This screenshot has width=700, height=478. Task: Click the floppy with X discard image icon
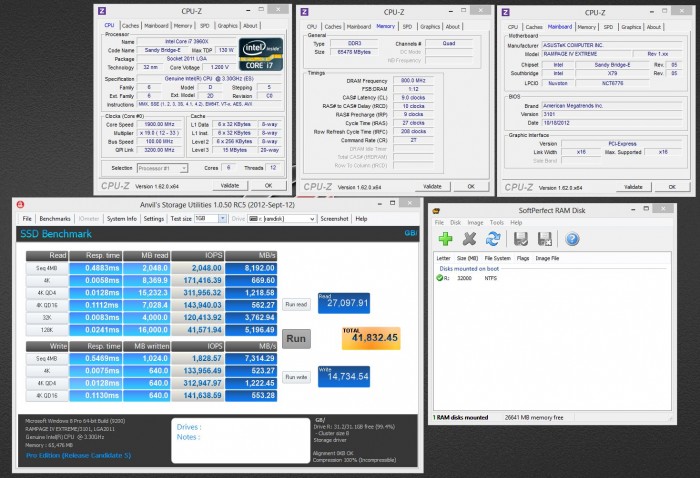coord(544,239)
